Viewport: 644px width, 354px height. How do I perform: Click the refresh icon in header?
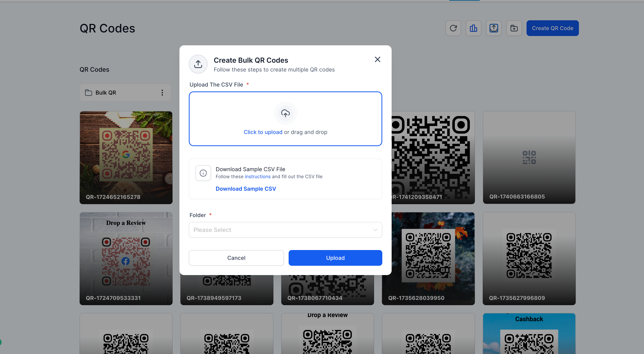(x=453, y=28)
